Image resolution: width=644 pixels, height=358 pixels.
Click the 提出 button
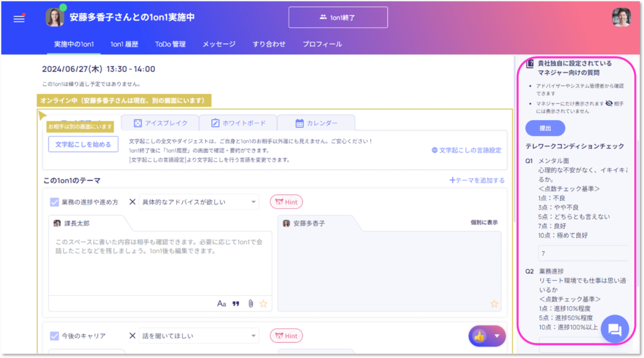click(x=545, y=128)
